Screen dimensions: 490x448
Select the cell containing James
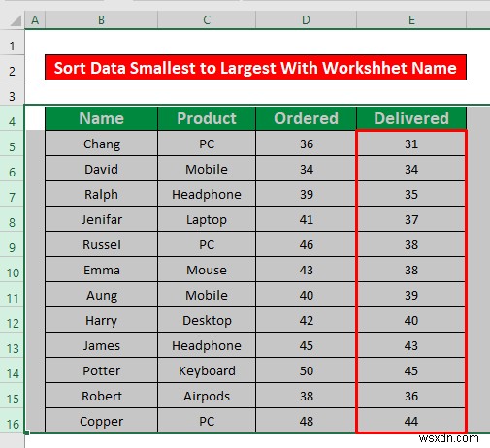tap(102, 345)
